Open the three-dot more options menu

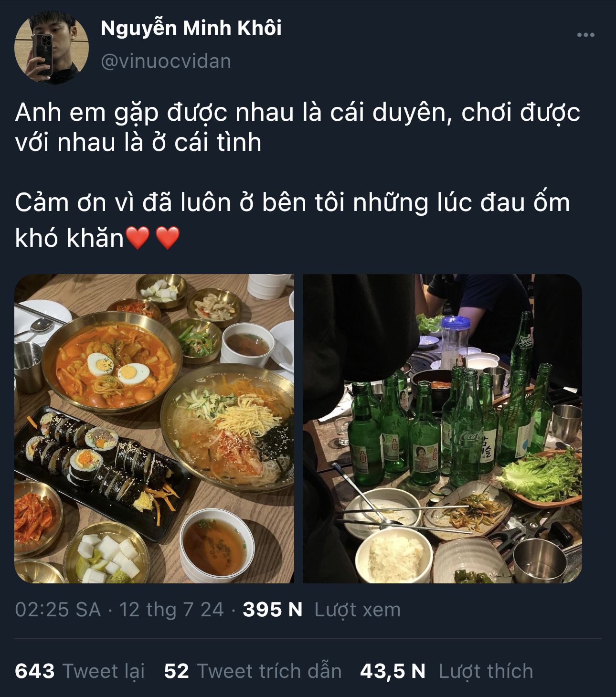pyautogui.click(x=585, y=35)
